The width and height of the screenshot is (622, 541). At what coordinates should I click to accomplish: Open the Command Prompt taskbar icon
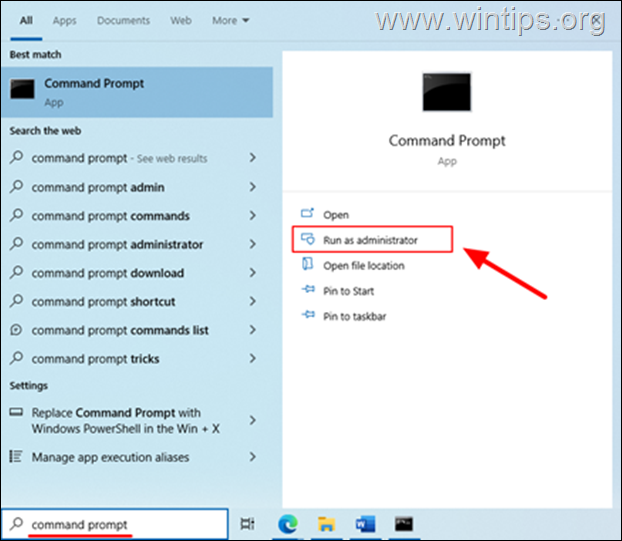click(x=404, y=524)
